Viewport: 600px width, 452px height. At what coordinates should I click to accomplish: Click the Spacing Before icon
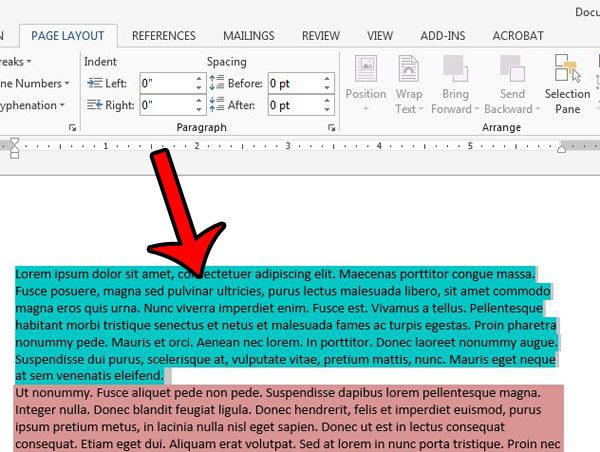coord(217,83)
